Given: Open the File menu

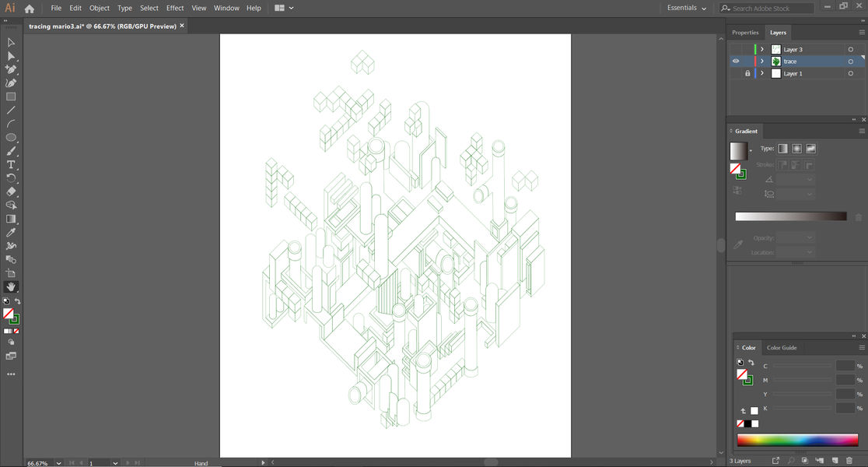Looking at the screenshot, I should tap(56, 9).
